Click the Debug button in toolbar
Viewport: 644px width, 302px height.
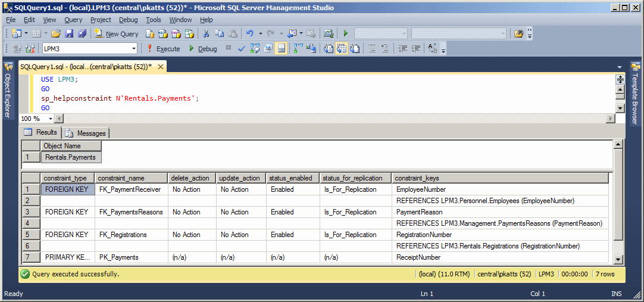[203, 49]
